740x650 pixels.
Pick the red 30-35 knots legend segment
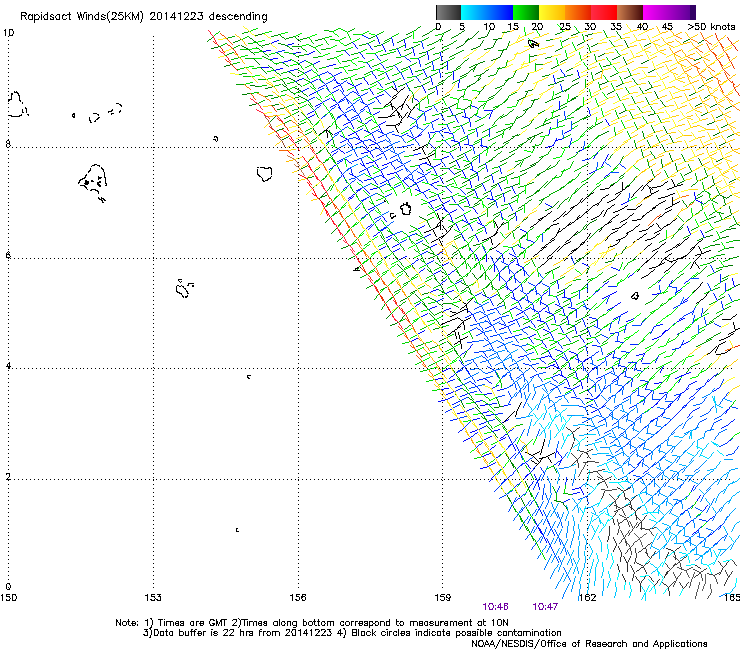(x=604, y=12)
